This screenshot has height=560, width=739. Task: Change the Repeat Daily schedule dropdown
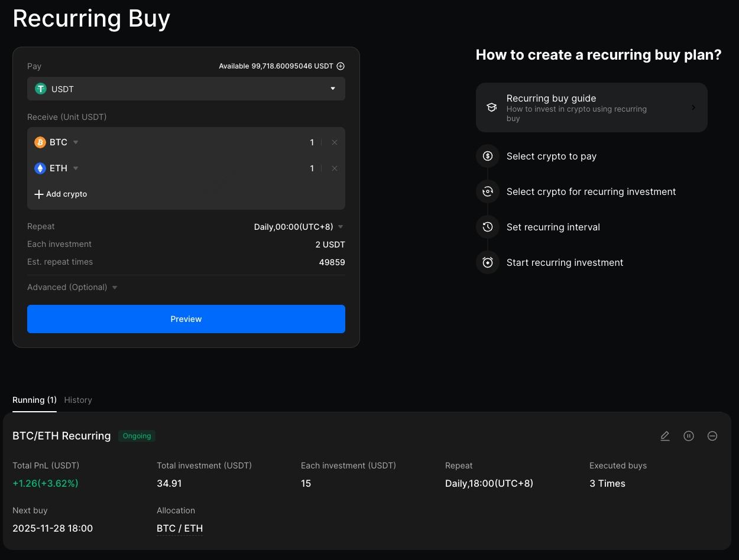(299, 227)
